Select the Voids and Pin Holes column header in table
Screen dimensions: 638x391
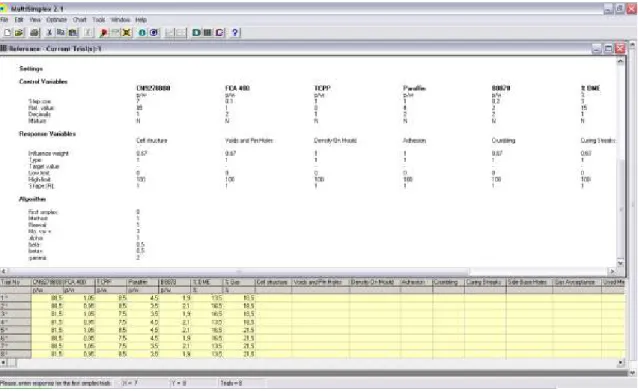pyautogui.click(x=321, y=282)
